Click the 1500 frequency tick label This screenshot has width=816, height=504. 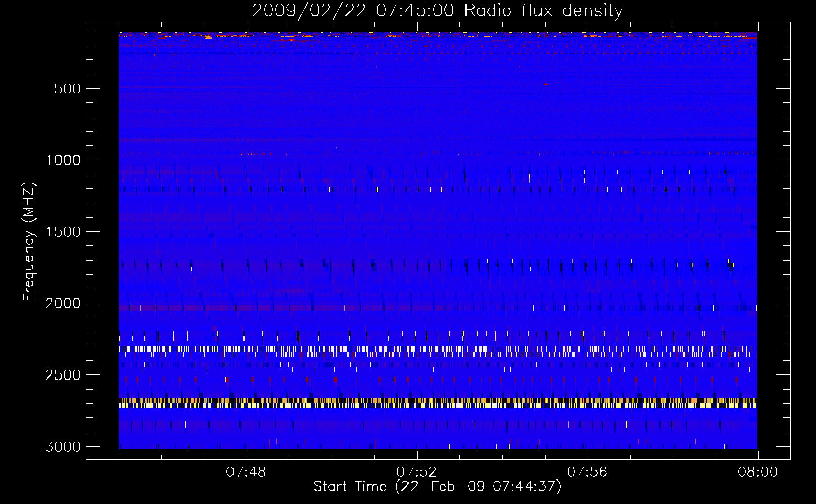tap(63, 232)
